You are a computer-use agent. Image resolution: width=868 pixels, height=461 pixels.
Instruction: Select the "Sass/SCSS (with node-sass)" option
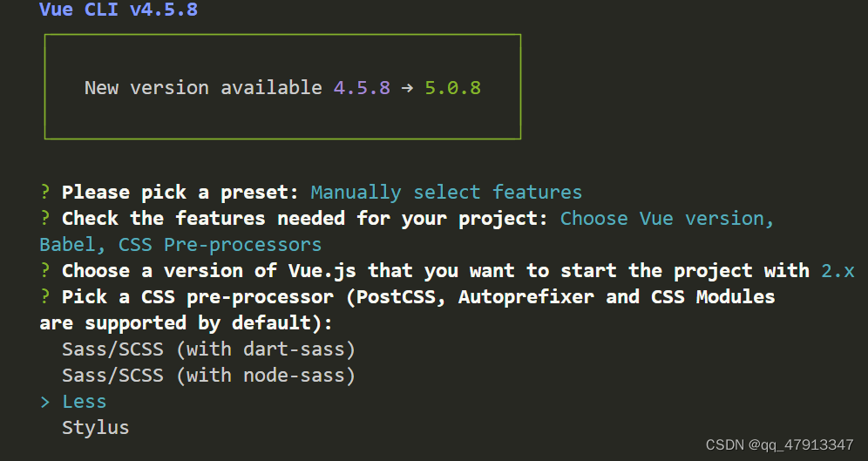[209, 376]
